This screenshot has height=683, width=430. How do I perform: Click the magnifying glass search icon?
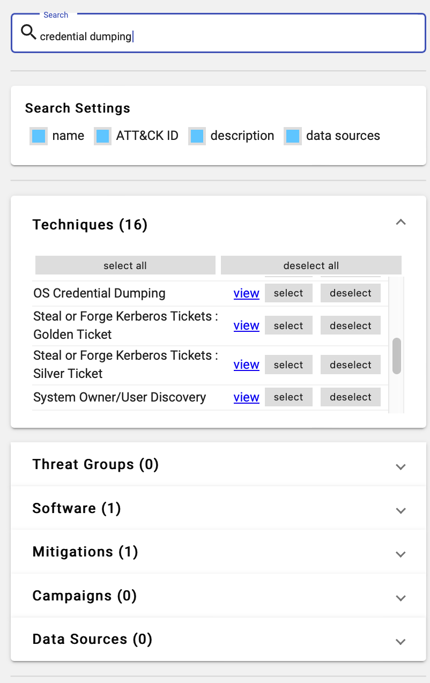[x=29, y=32]
